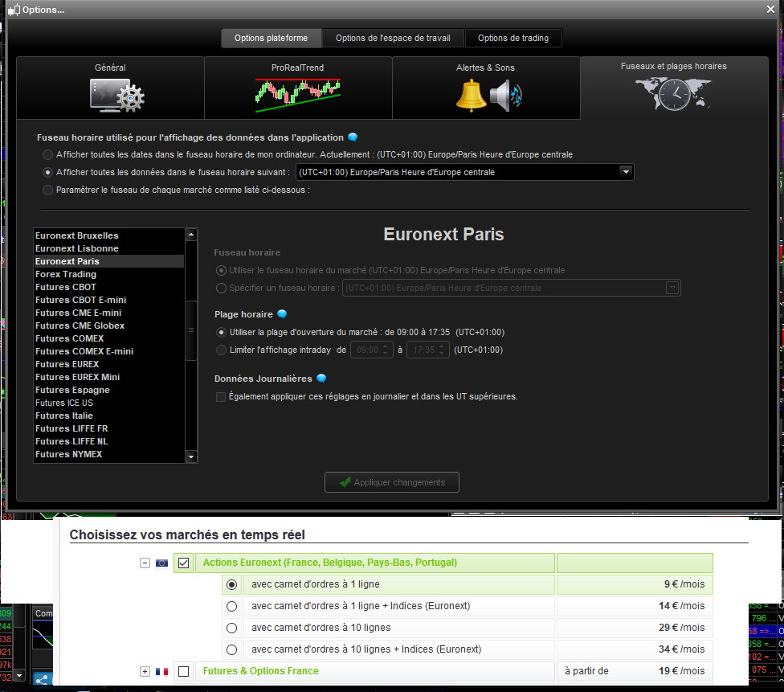Select Euronext Paris in the markets list

[x=108, y=261]
